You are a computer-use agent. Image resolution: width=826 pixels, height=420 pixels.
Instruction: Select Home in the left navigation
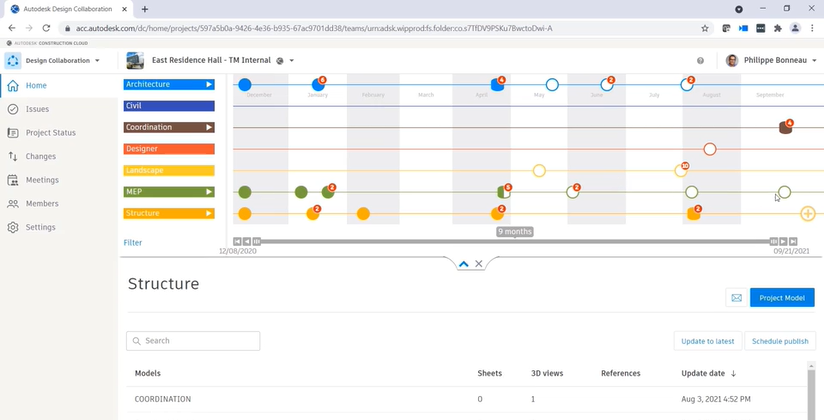click(36, 86)
